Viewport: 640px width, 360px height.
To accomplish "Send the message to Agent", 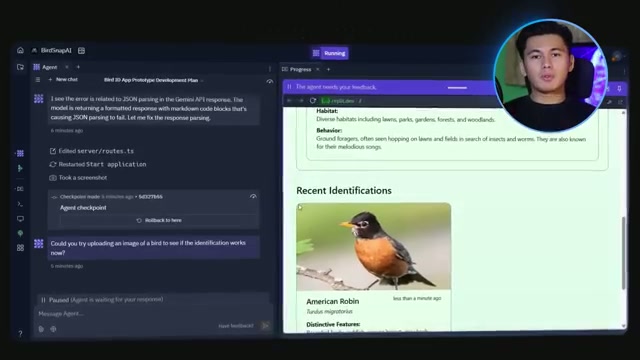I will point(265,325).
